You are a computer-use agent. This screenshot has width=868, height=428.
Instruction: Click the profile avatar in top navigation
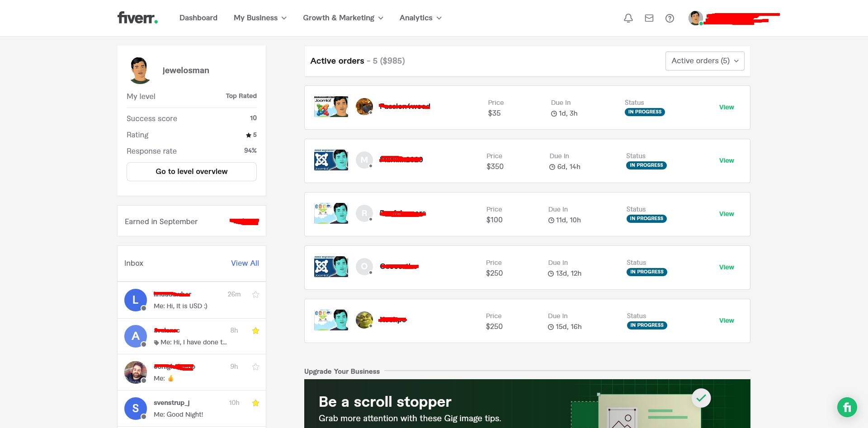pos(695,18)
